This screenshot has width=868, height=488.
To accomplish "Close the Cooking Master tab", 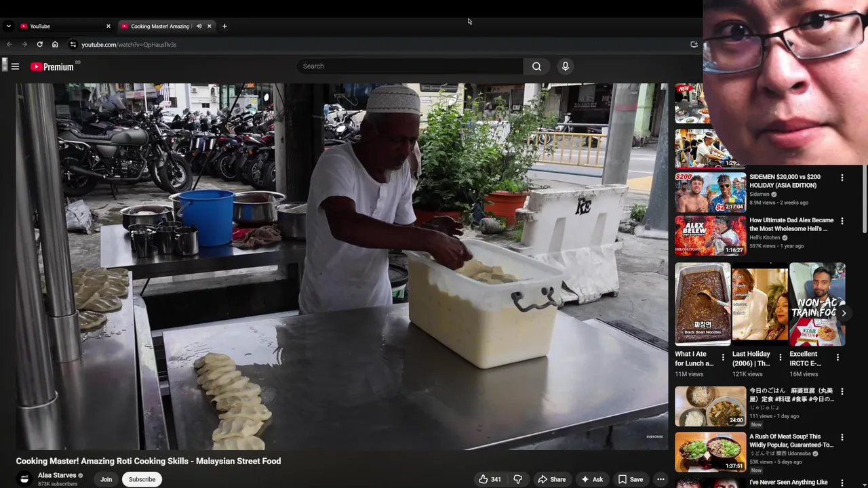I will tap(210, 26).
